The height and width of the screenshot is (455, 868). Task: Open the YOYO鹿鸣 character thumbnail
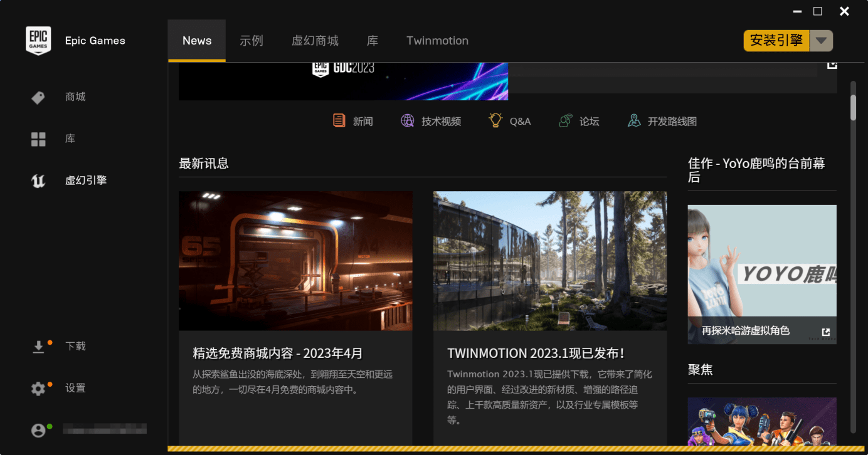tap(762, 275)
